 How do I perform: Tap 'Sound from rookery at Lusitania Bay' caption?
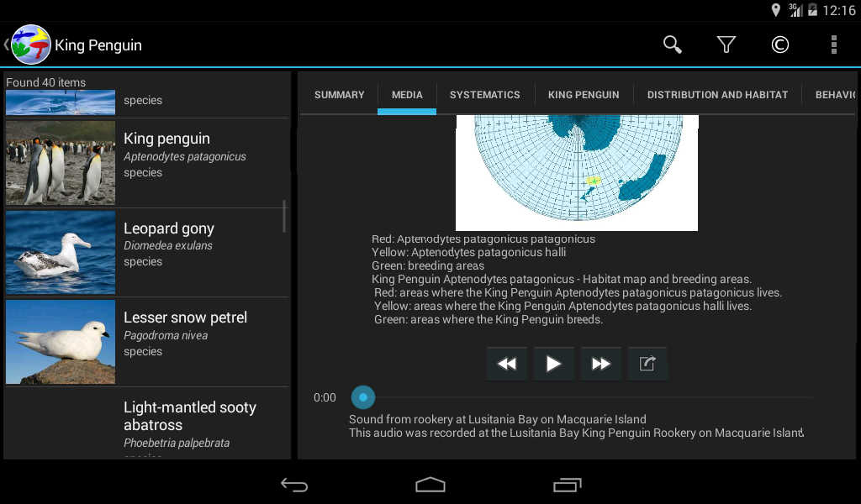click(498, 419)
